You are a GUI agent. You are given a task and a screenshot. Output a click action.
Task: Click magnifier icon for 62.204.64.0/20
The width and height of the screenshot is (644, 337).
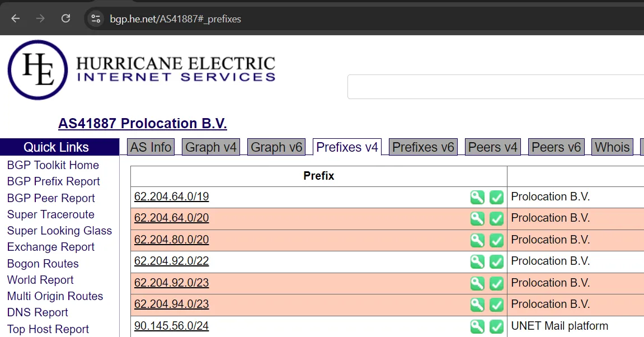[x=477, y=218]
